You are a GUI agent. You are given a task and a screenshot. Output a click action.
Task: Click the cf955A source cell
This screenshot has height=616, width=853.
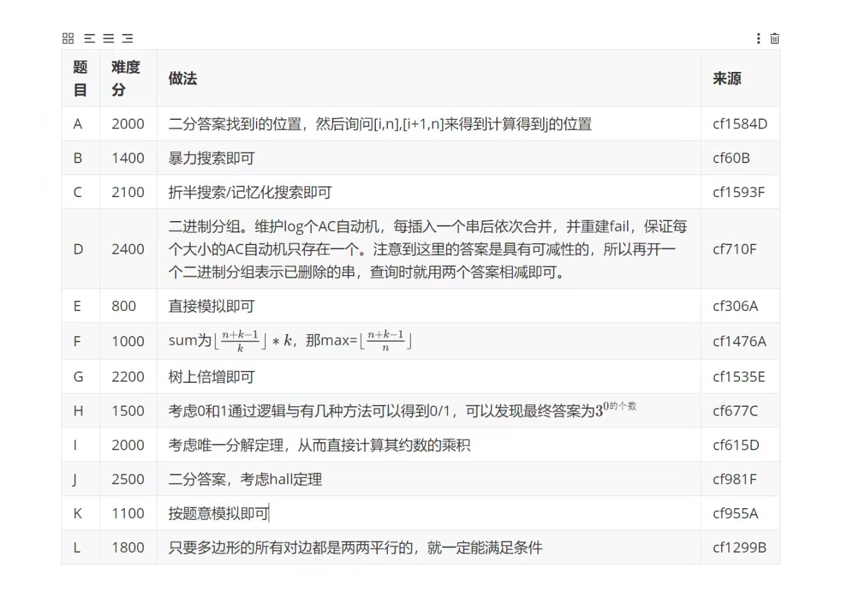click(x=740, y=513)
